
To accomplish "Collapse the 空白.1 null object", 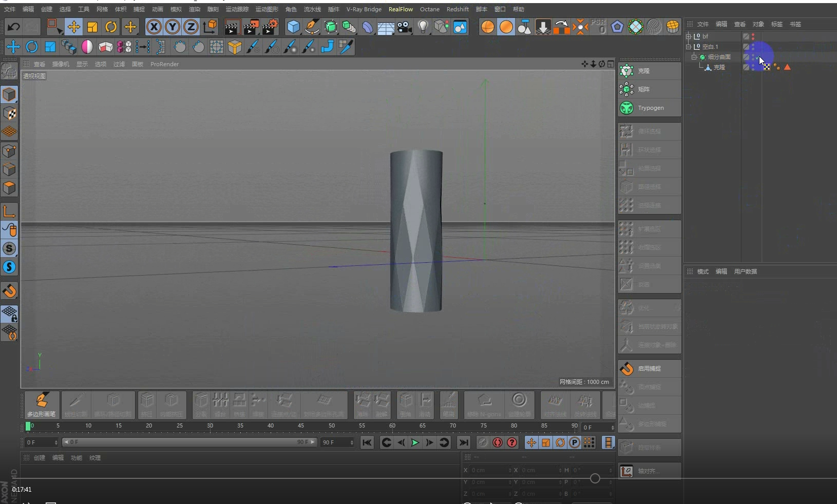I will [689, 47].
